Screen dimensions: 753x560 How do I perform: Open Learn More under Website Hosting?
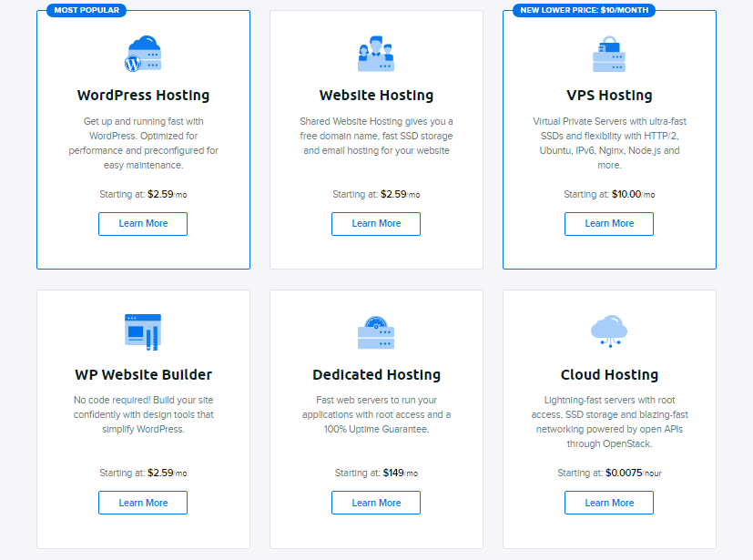click(376, 224)
